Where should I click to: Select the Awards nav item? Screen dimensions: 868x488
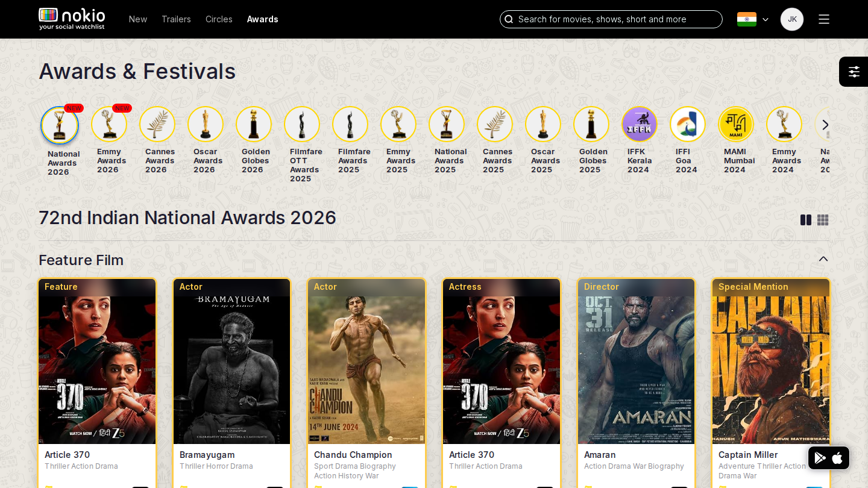click(263, 19)
